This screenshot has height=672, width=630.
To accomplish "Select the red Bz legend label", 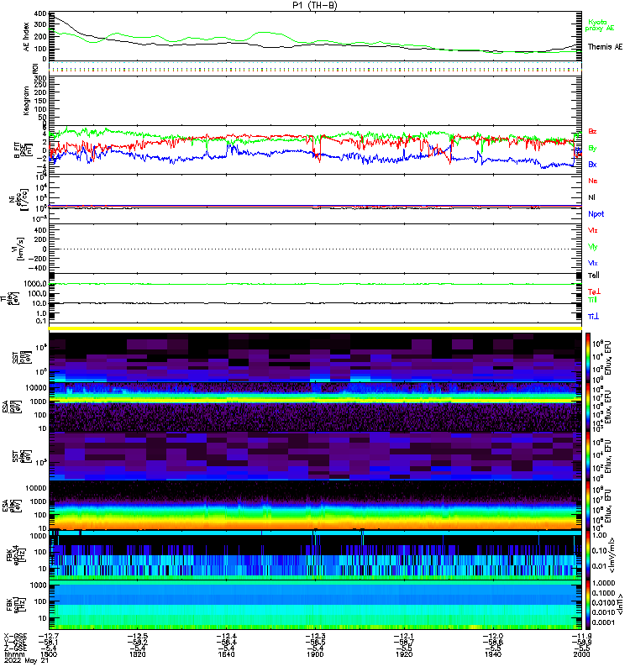I will tap(592, 131).
